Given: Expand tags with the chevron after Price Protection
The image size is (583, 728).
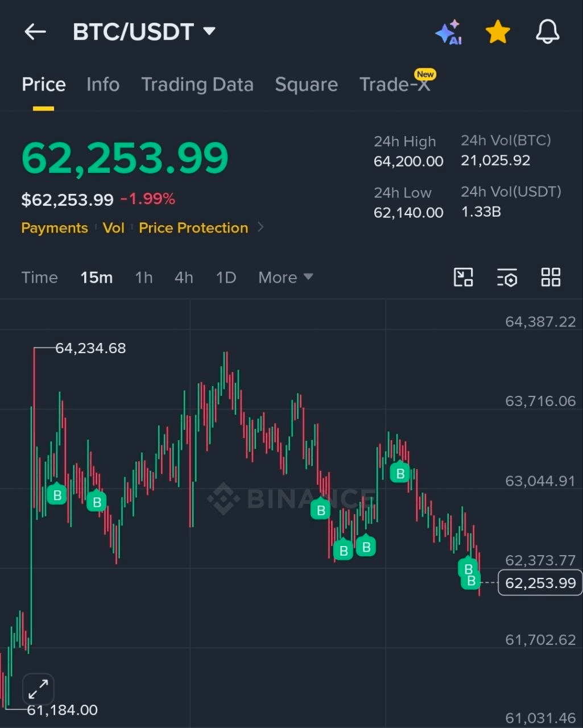Looking at the screenshot, I should [261, 227].
